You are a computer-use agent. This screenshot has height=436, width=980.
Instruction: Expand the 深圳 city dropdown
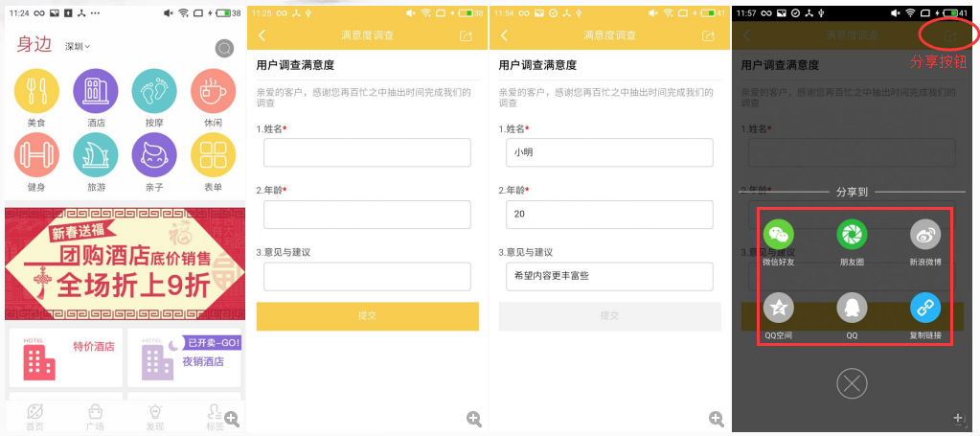coord(78,46)
